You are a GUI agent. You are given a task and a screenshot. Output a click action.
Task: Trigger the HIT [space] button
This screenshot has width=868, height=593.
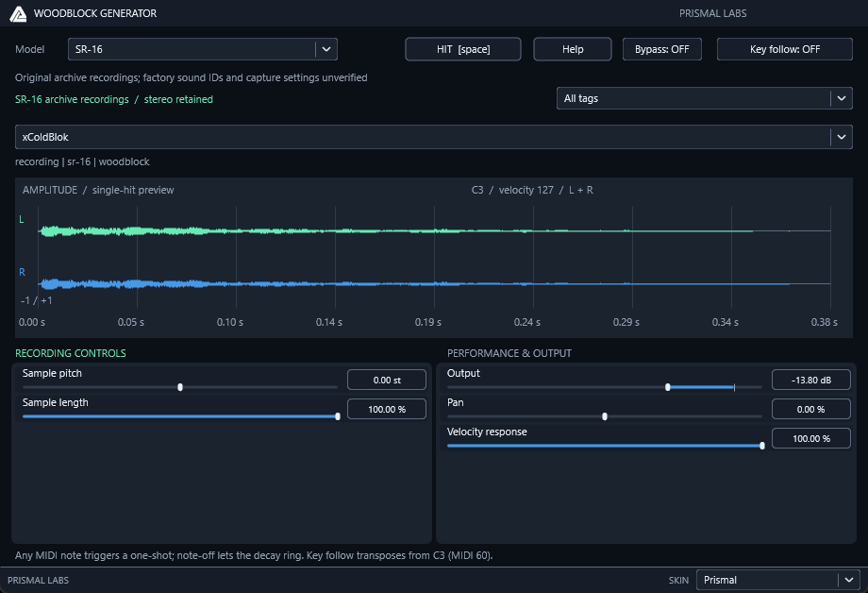click(x=463, y=49)
